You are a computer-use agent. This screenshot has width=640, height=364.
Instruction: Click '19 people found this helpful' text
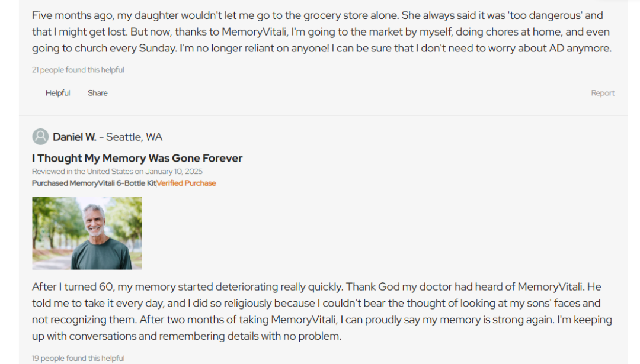(x=78, y=358)
